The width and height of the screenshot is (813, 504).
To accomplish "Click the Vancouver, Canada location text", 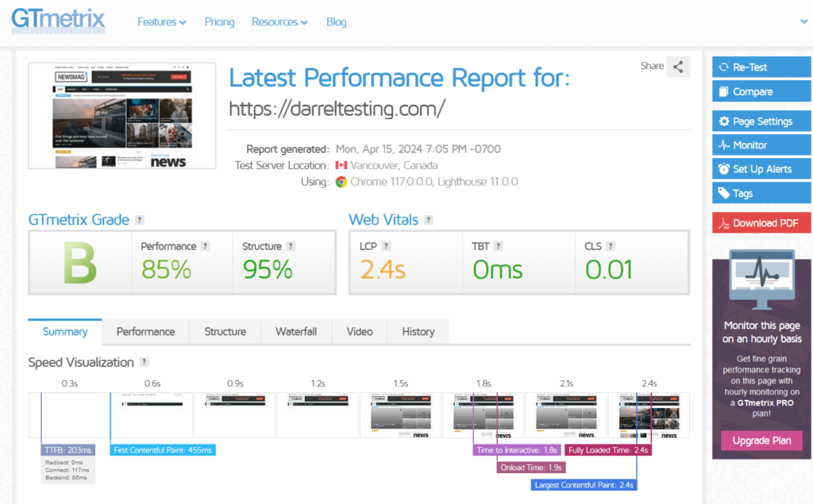I will (394, 165).
